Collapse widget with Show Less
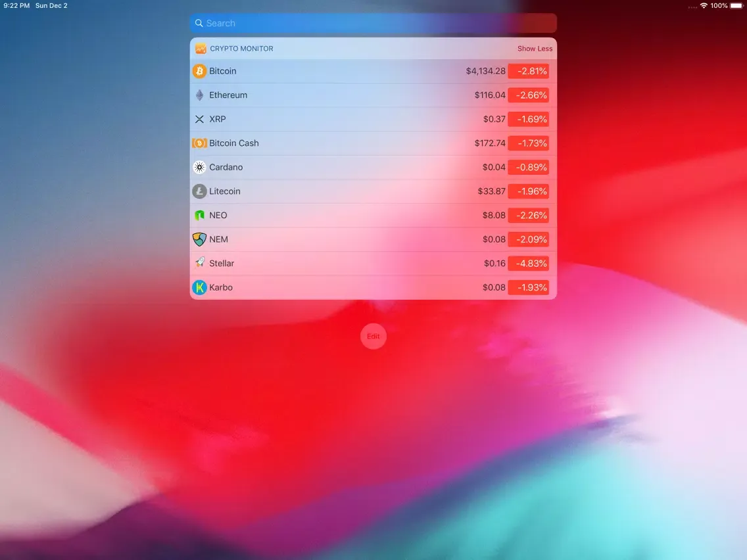The height and width of the screenshot is (560, 747). [x=535, y=49]
